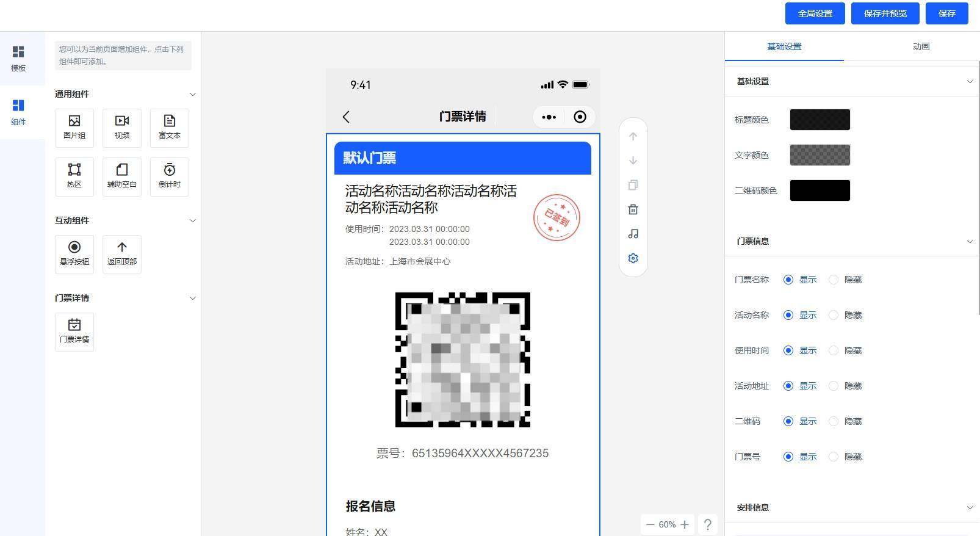Collapse the 门票详情 component section
980x536 pixels.
point(192,298)
